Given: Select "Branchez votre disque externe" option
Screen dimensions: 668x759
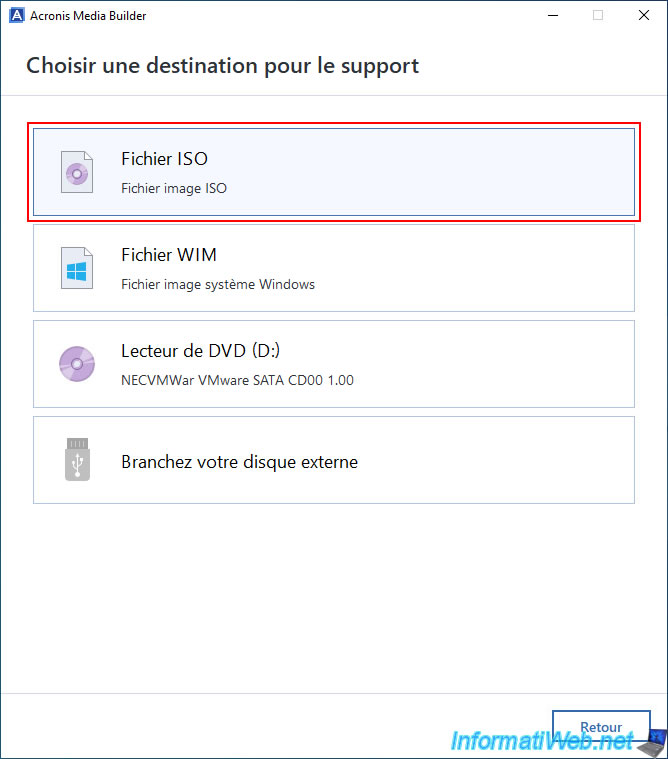Looking at the screenshot, I should pos(239,462).
